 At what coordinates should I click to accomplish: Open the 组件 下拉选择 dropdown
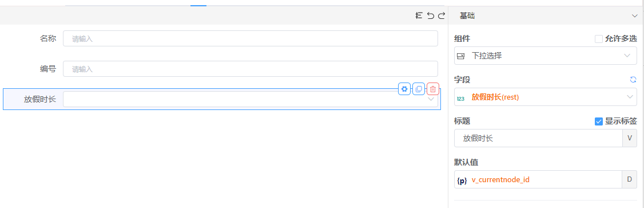pyautogui.click(x=546, y=56)
